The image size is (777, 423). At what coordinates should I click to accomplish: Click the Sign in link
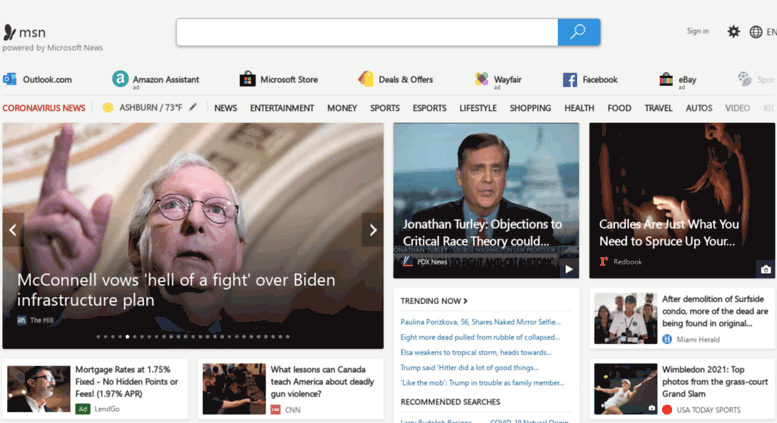(698, 31)
